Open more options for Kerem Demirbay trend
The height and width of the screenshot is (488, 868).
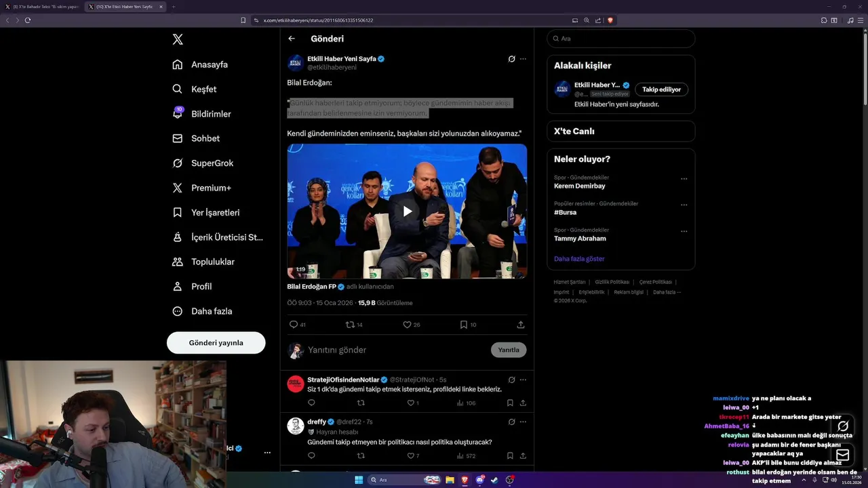point(684,179)
